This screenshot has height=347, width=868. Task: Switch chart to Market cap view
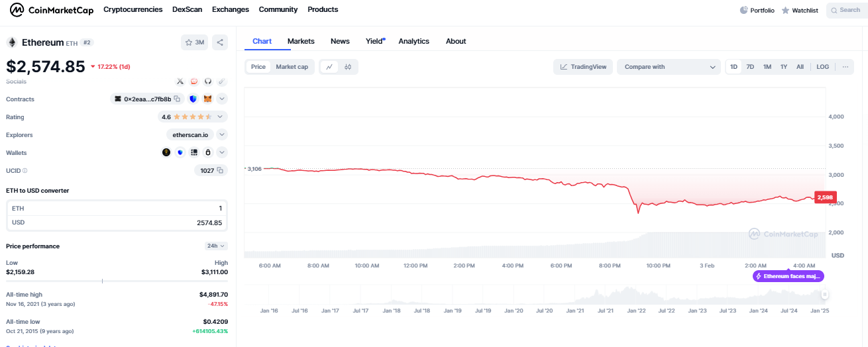pyautogui.click(x=292, y=67)
